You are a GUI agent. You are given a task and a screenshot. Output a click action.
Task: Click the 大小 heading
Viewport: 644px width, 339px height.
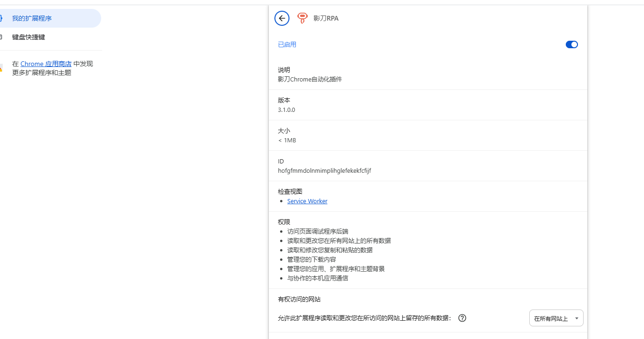[x=284, y=131]
